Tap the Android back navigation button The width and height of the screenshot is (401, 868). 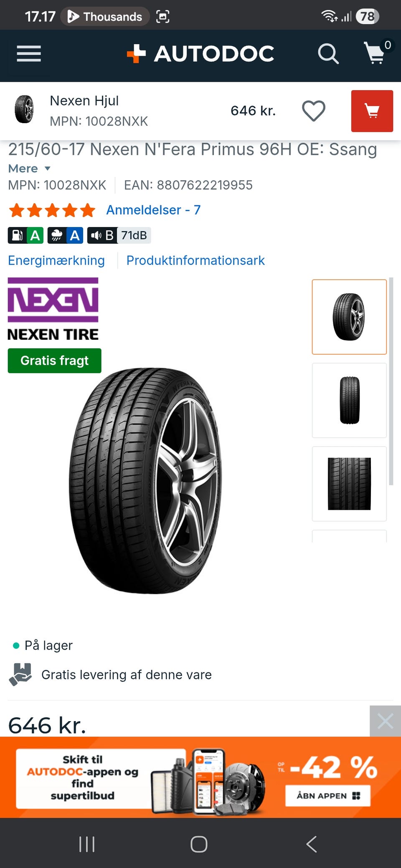point(312,844)
